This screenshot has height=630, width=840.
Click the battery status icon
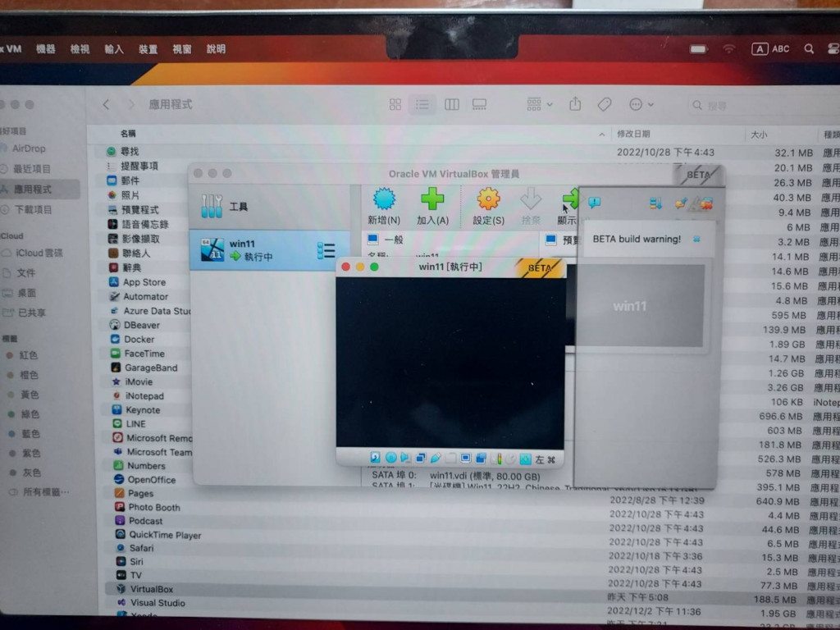click(698, 49)
